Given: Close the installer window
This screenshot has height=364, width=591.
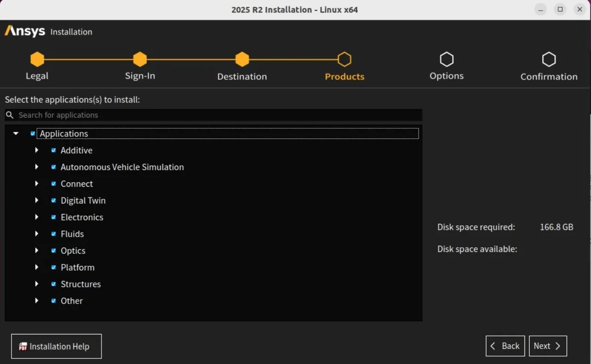Looking at the screenshot, I should click(x=579, y=9).
